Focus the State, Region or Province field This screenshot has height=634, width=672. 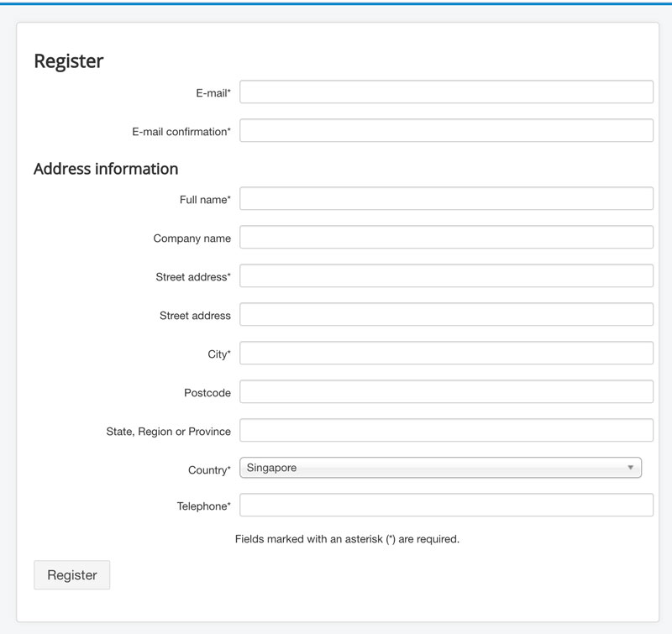(446, 431)
